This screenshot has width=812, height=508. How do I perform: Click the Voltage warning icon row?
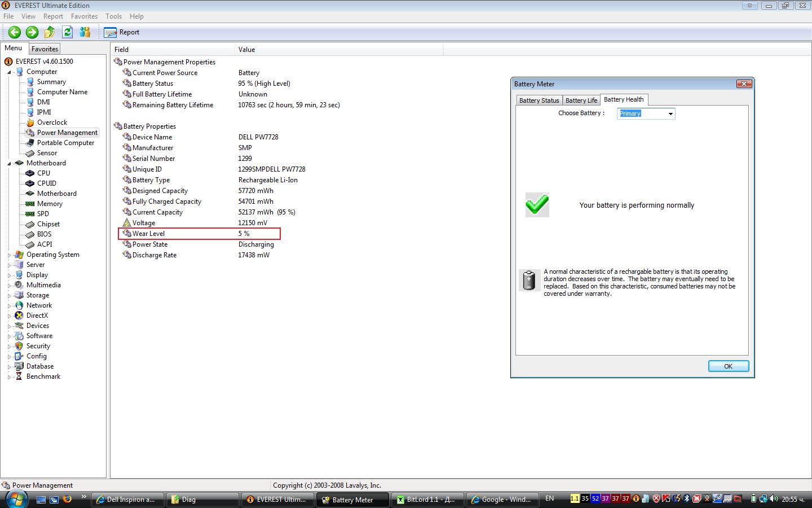(x=127, y=223)
